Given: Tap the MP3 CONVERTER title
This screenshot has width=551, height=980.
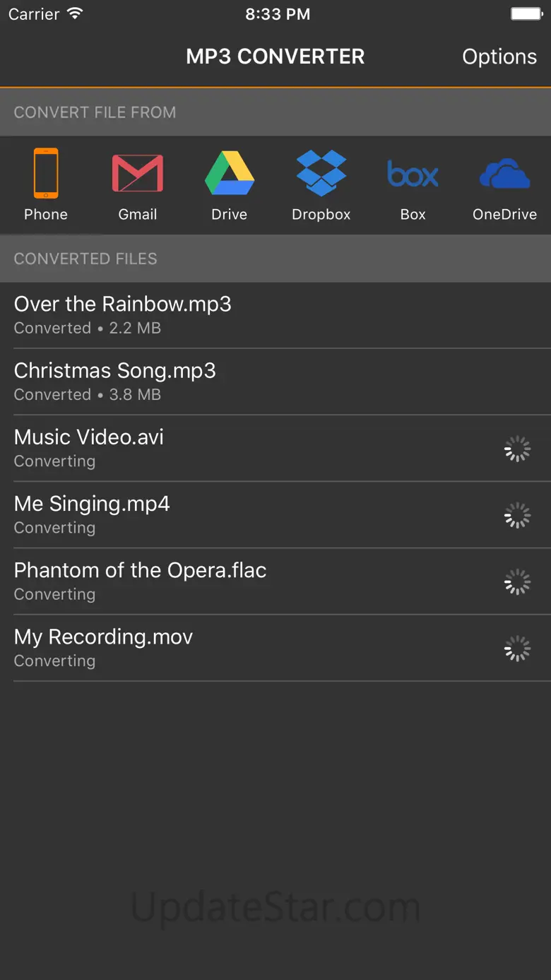Looking at the screenshot, I should (275, 57).
